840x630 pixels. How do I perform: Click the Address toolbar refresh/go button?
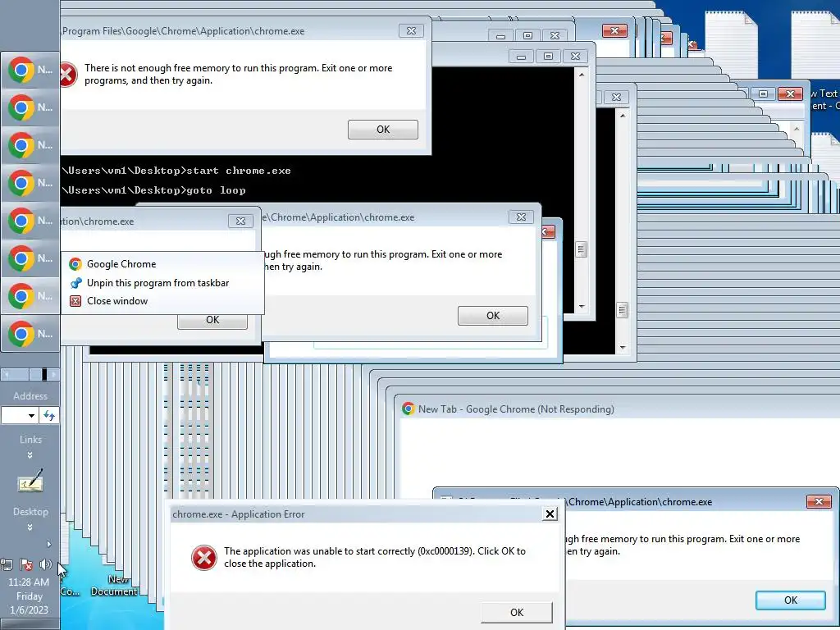click(x=48, y=416)
